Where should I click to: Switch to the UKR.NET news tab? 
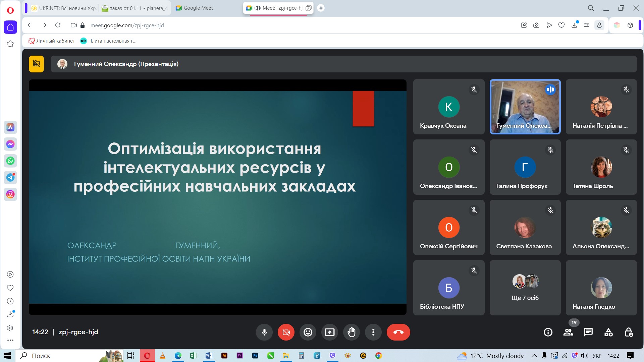tap(64, 8)
